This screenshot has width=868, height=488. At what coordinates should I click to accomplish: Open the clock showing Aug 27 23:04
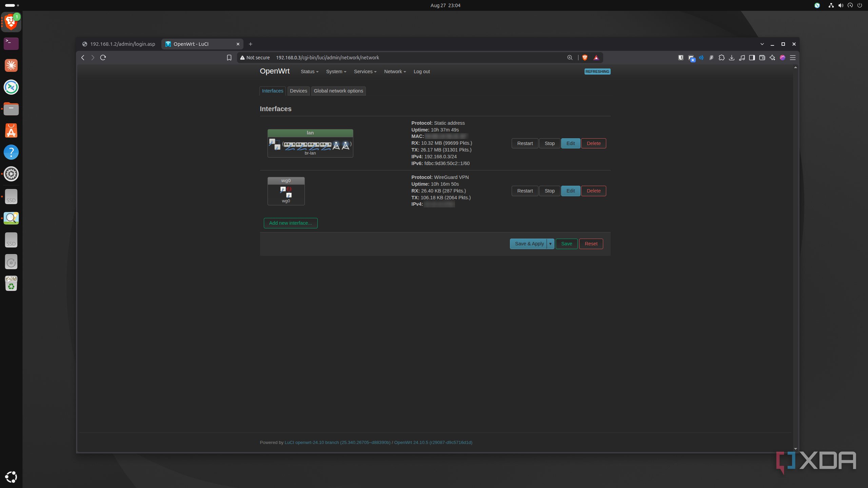tap(445, 5)
